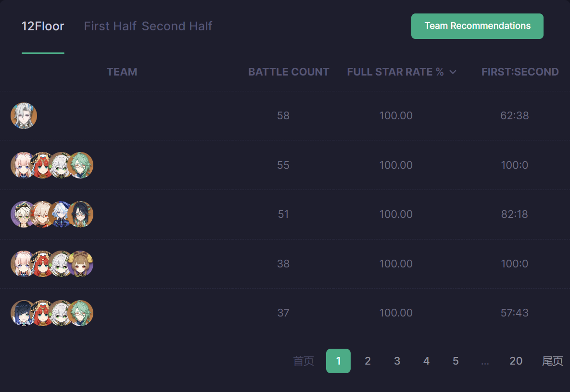Click the 尾页 last page link
The height and width of the screenshot is (392, 570).
pos(552,361)
